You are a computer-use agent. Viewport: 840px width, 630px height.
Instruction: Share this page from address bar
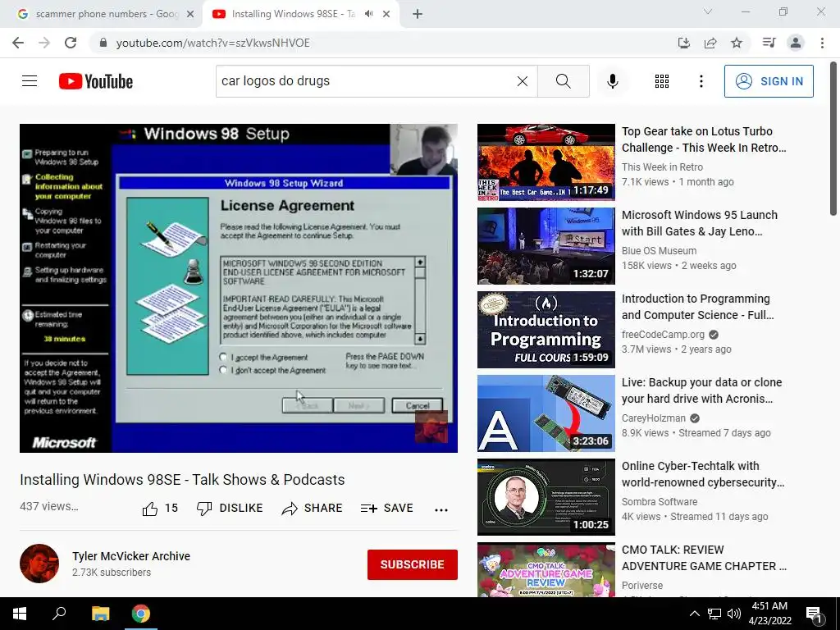(x=710, y=43)
